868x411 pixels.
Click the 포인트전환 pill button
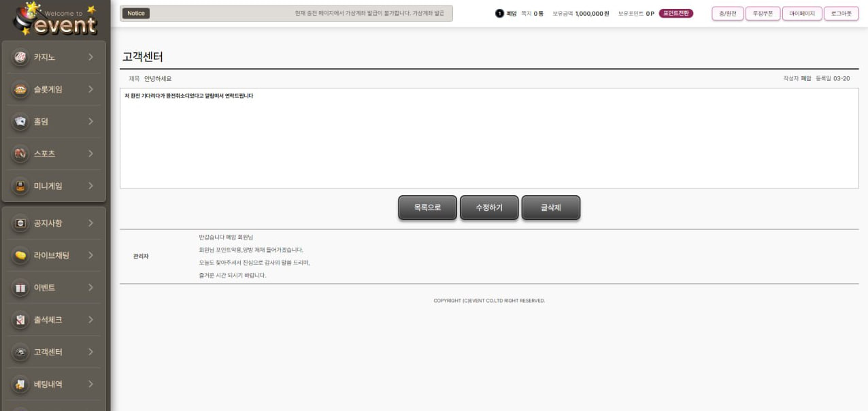pyautogui.click(x=675, y=14)
